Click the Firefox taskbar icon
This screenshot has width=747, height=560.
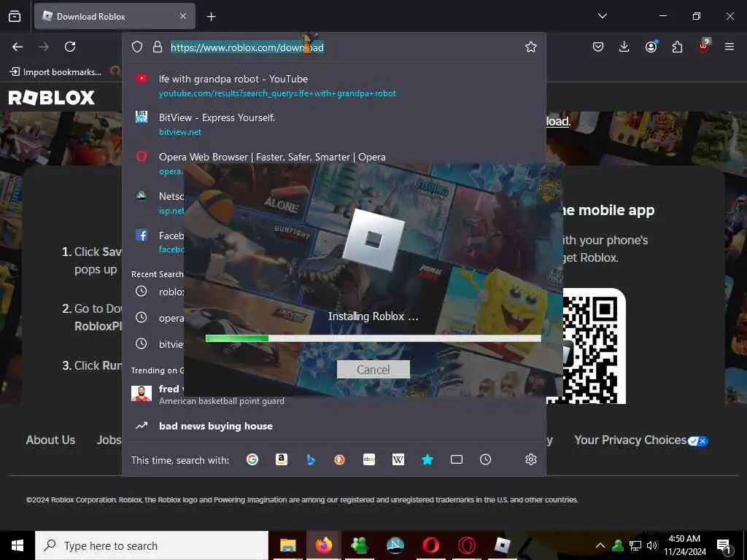(x=323, y=545)
